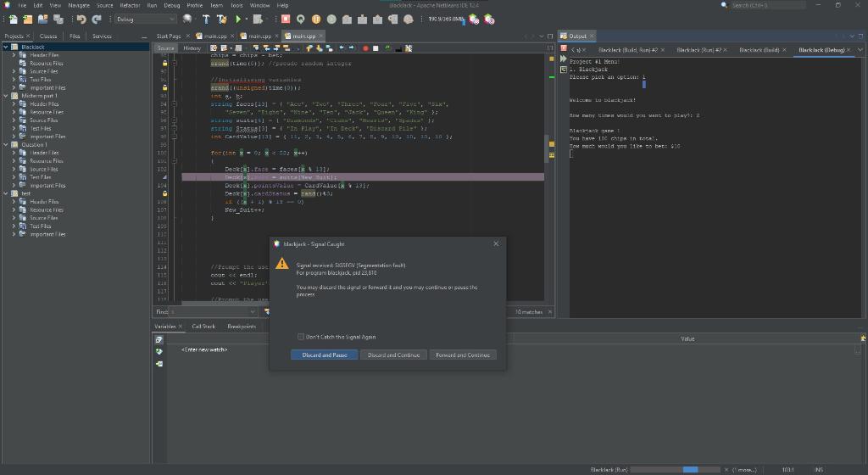This screenshot has width=868, height=475.
Task: Collapse the Blackjack project node
Action: [x=6, y=47]
